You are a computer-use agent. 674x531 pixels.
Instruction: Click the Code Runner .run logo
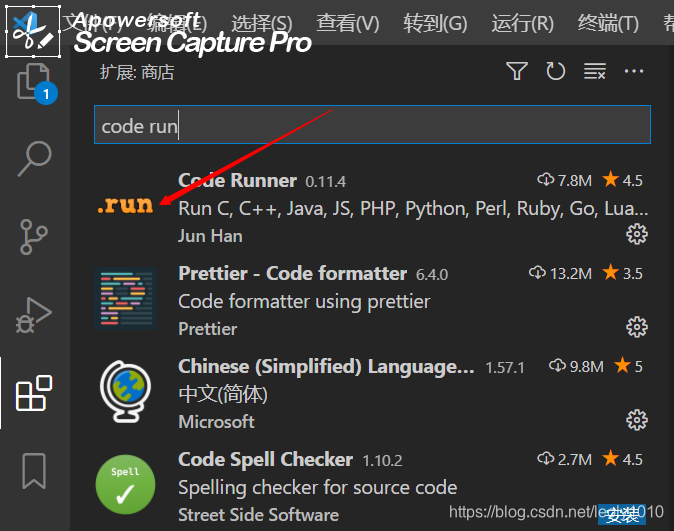tap(125, 205)
